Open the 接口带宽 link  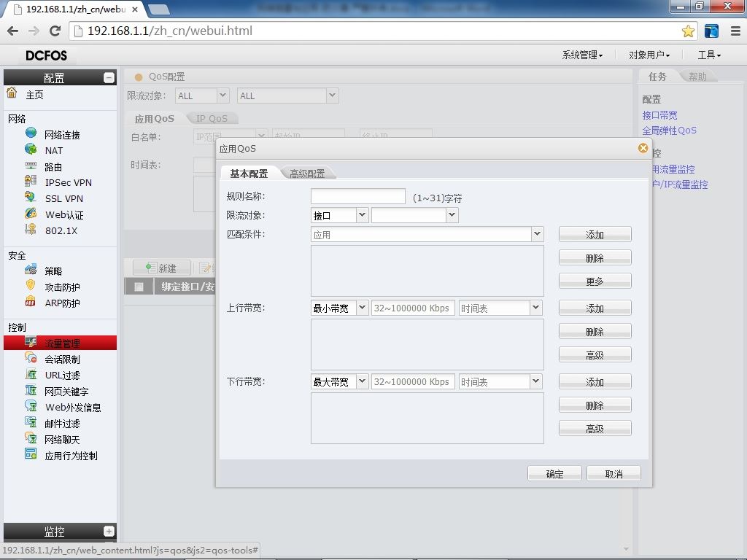click(659, 114)
